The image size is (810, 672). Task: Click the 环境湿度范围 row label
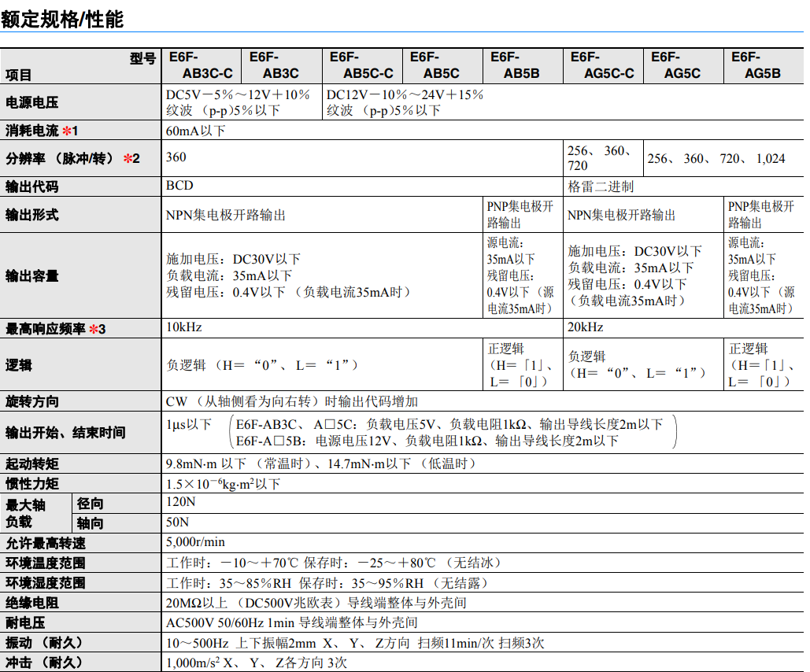coord(46,582)
